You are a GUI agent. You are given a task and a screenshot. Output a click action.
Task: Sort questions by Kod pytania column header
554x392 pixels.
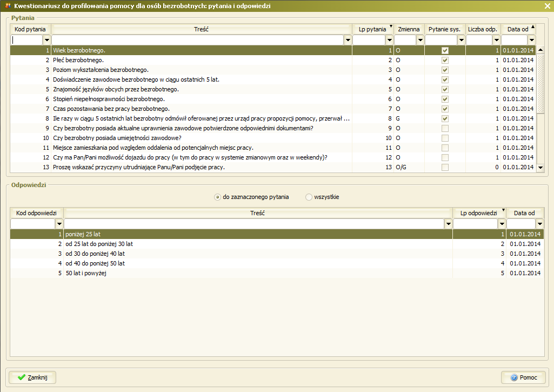30,29
